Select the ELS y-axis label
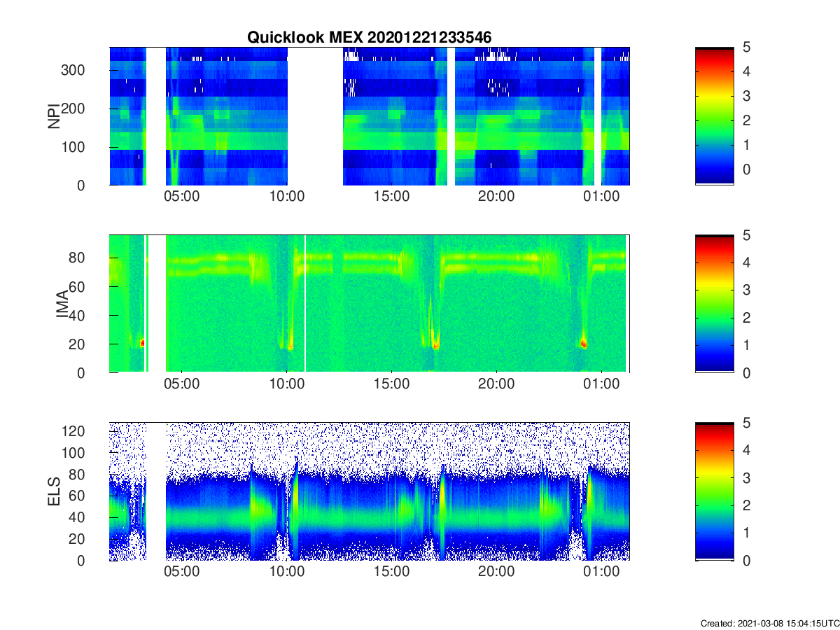Screen dimensions: 840x630 [54, 491]
